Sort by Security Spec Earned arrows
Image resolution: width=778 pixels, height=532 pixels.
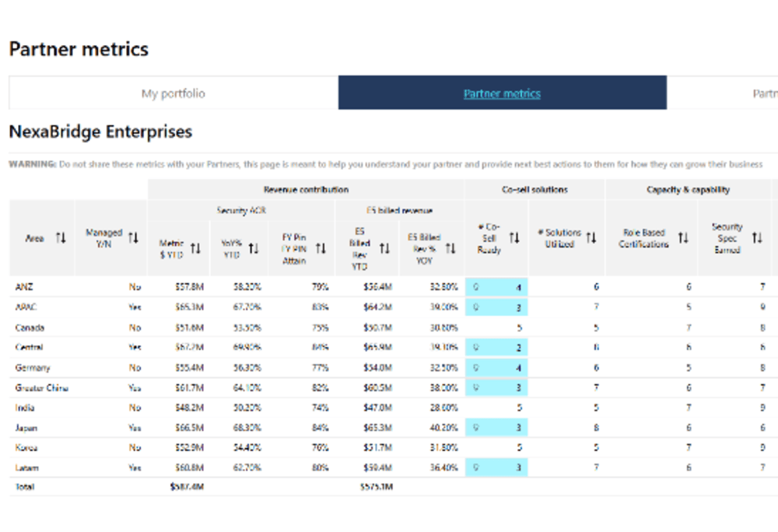point(757,238)
